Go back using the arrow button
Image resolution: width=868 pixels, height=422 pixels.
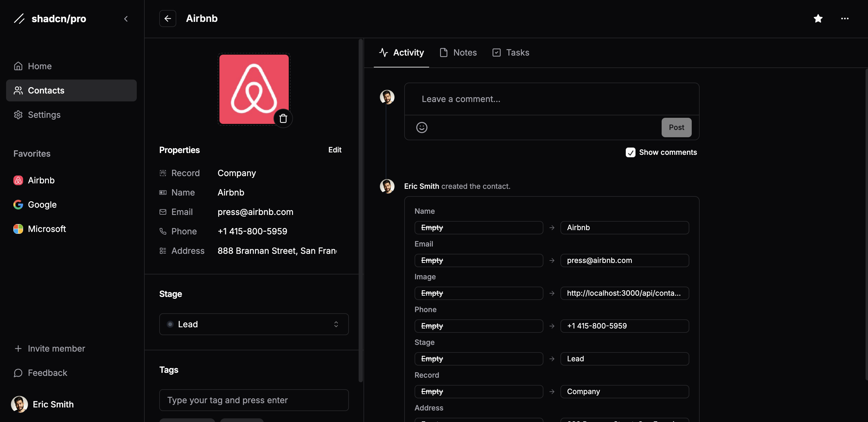tap(167, 19)
